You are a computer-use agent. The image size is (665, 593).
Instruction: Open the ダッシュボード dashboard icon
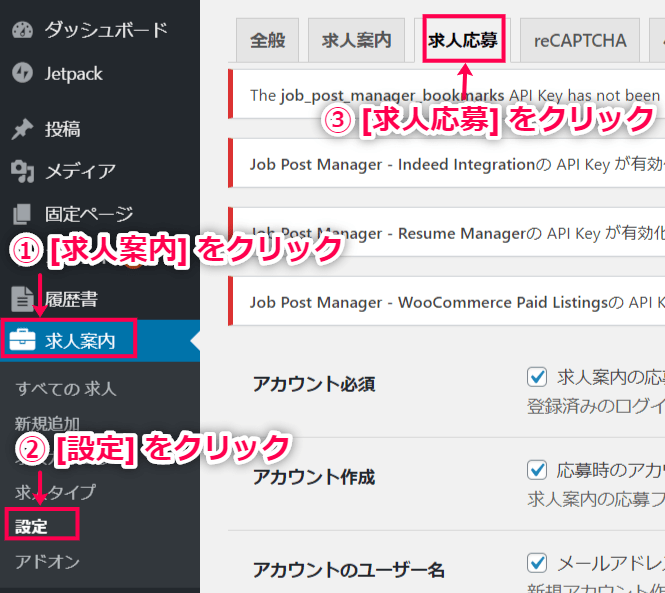tap(22, 30)
